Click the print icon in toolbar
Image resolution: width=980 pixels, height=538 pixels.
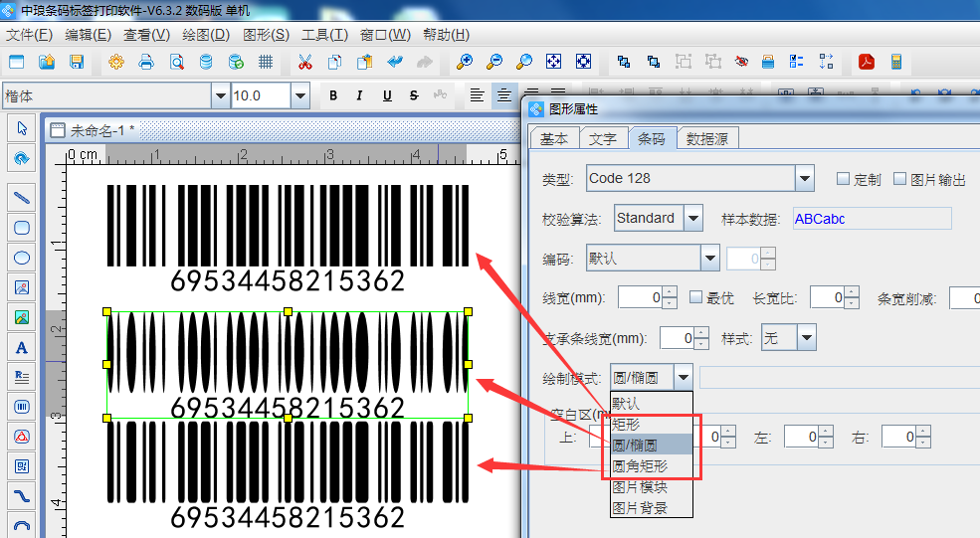pyautogui.click(x=146, y=62)
